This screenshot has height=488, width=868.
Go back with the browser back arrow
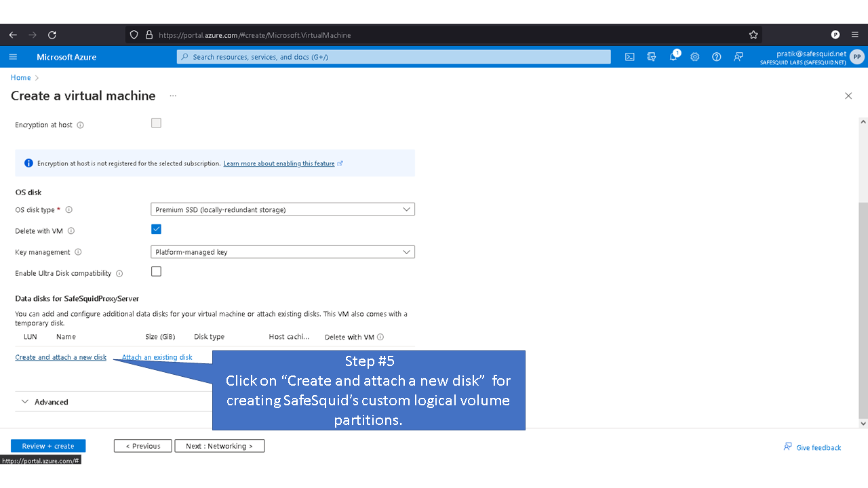coord(13,35)
